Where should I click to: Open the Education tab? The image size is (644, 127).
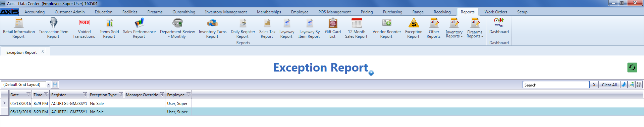[x=104, y=12]
